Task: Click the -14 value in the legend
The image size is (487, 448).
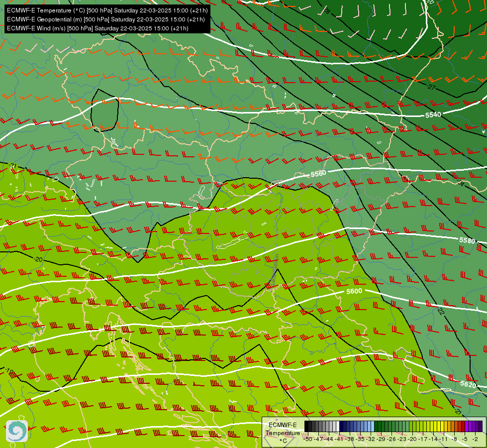Action: [433, 439]
